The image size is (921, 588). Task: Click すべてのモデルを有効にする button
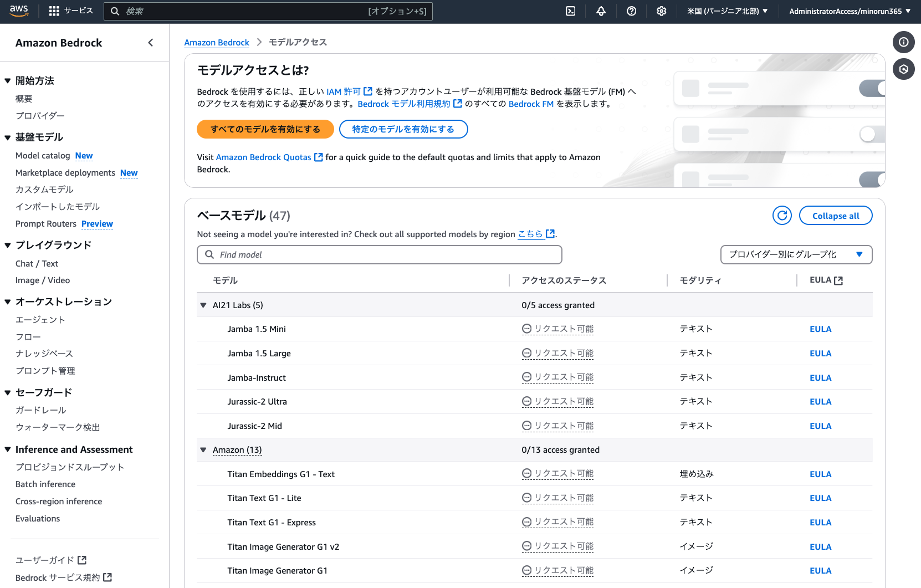(x=265, y=129)
